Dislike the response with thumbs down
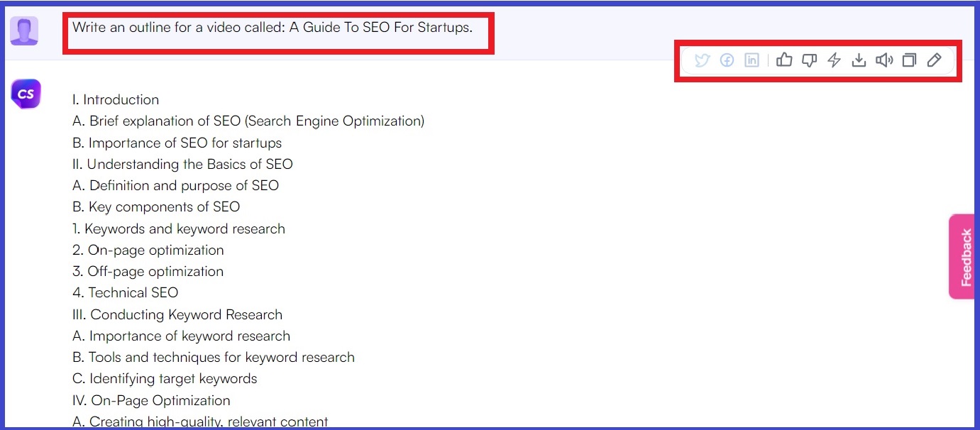Screen dimensions: 980x430 pos(809,60)
